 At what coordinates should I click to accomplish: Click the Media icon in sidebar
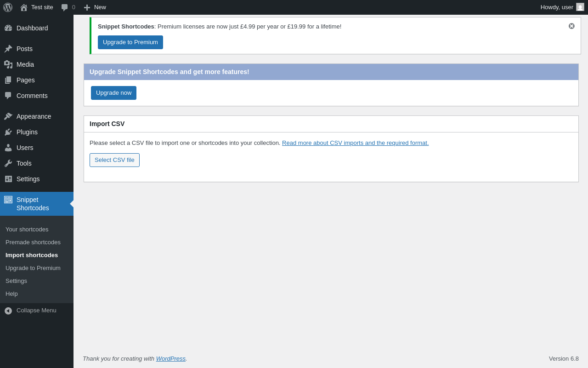point(8,64)
